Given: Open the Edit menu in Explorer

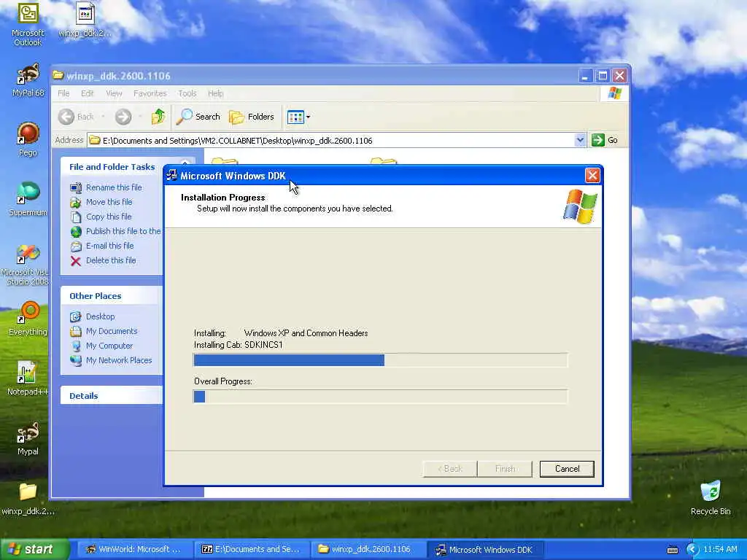Looking at the screenshot, I should click(x=88, y=93).
